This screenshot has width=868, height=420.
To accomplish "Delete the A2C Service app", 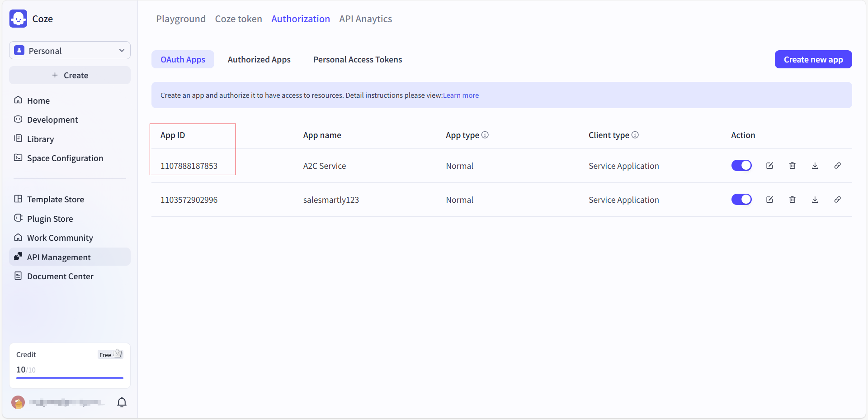I will 792,166.
